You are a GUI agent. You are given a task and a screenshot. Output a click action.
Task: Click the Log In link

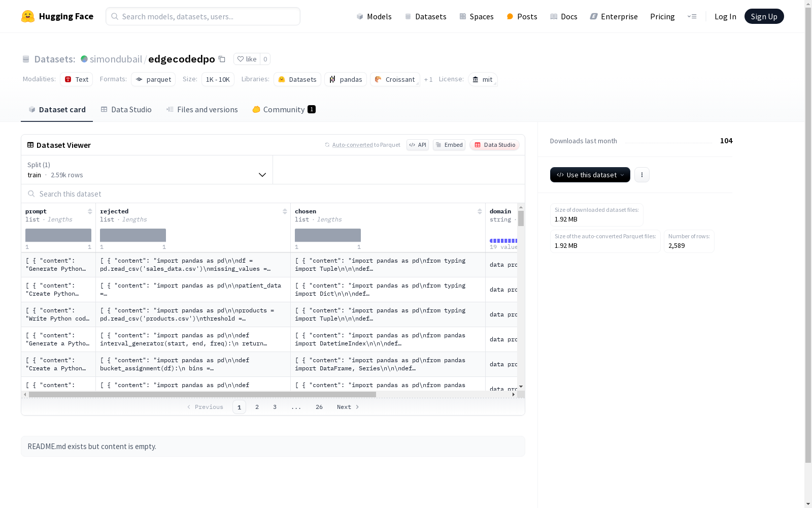point(725,16)
